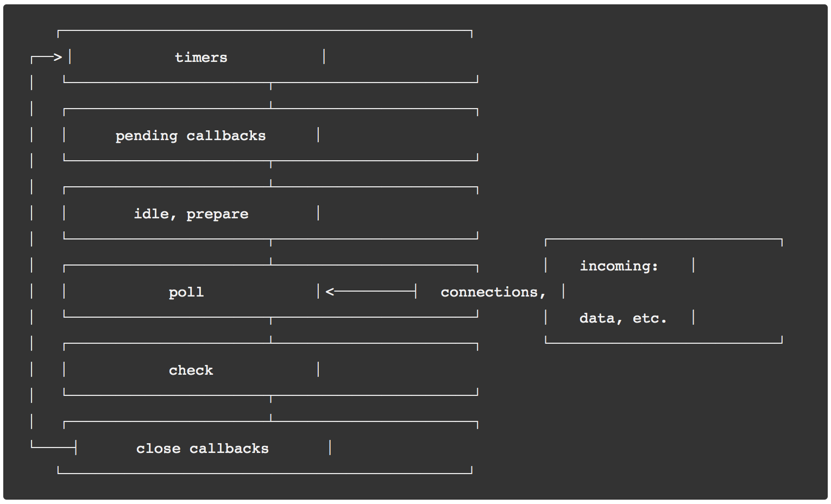Click the left-pointing arrowhead beside poll

pos(330,292)
